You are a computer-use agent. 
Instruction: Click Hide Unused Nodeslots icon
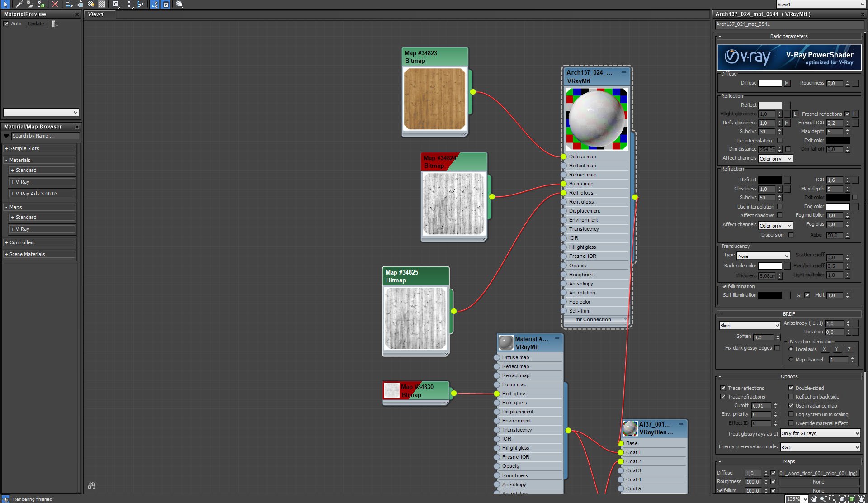coord(80,4)
